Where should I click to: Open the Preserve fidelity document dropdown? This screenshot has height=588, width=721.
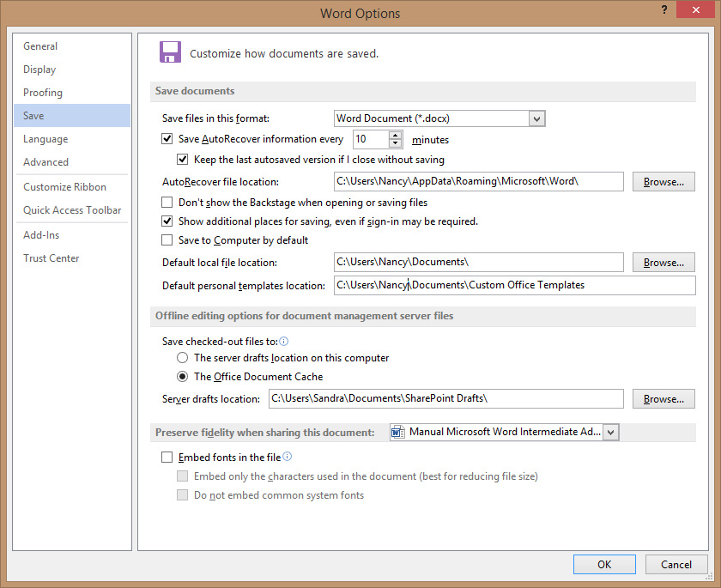[x=610, y=432]
